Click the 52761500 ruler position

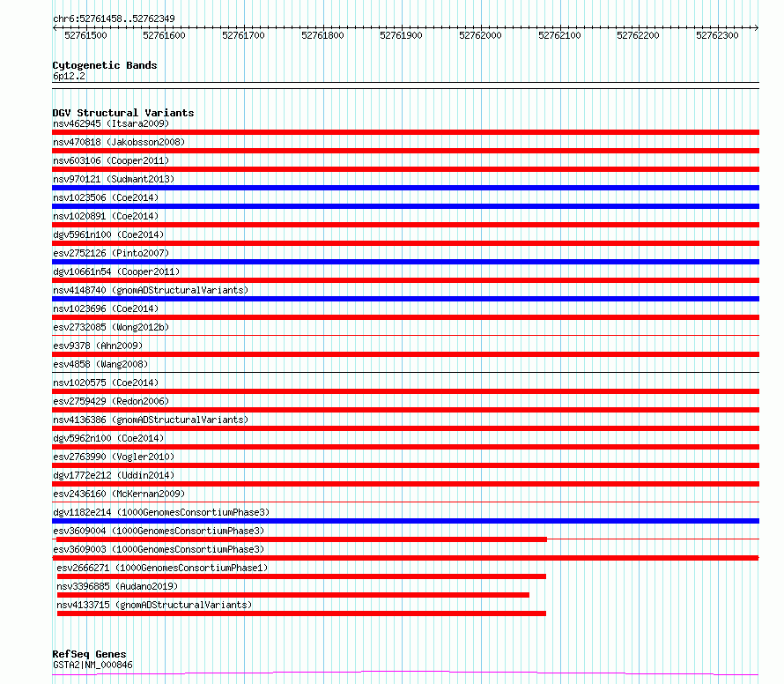point(85,35)
